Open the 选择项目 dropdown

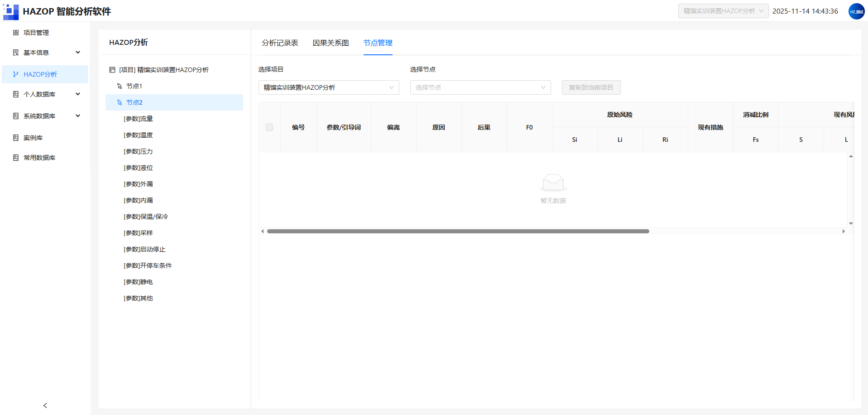pyautogui.click(x=329, y=87)
